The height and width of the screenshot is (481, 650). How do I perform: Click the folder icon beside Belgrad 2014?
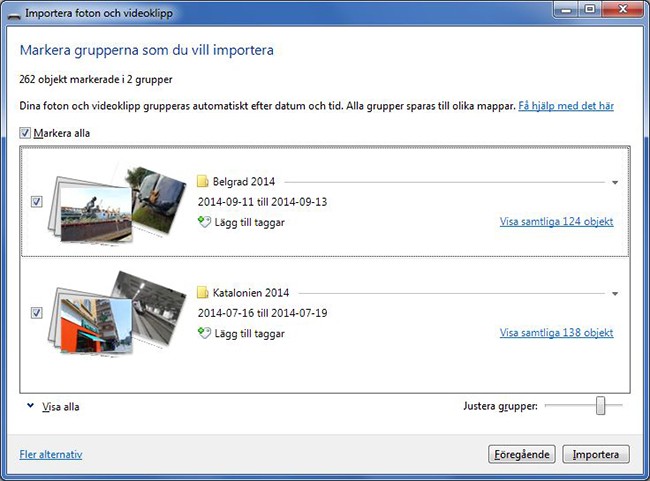click(x=204, y=182)
